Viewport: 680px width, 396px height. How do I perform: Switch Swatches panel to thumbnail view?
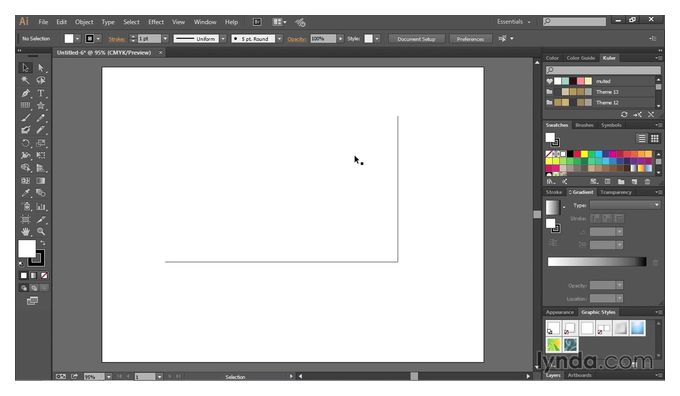pyautogui.click(x=654, y=138)
